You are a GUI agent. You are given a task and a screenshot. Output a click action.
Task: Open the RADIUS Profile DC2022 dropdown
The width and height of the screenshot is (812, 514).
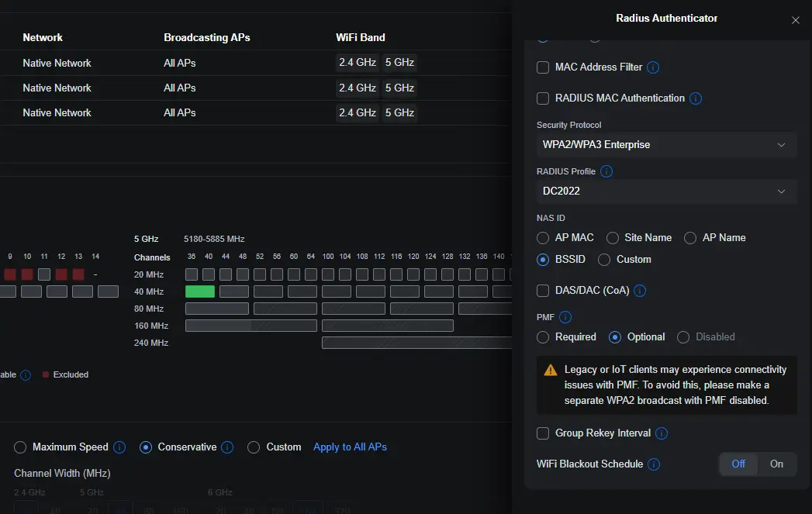point(666,191)
